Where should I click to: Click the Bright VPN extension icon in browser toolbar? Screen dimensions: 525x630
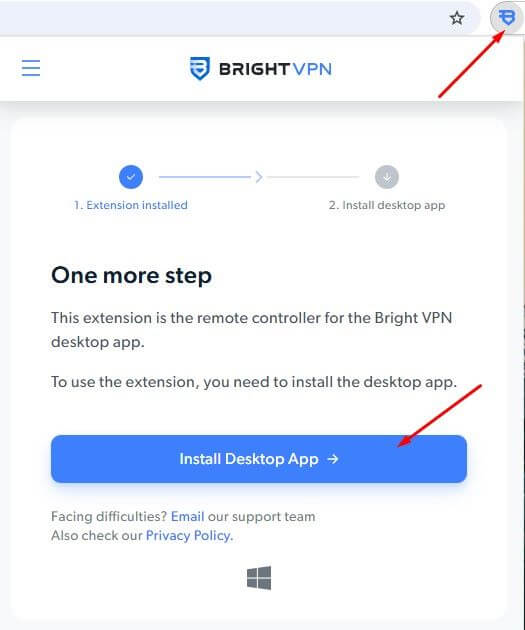(507, 18)
